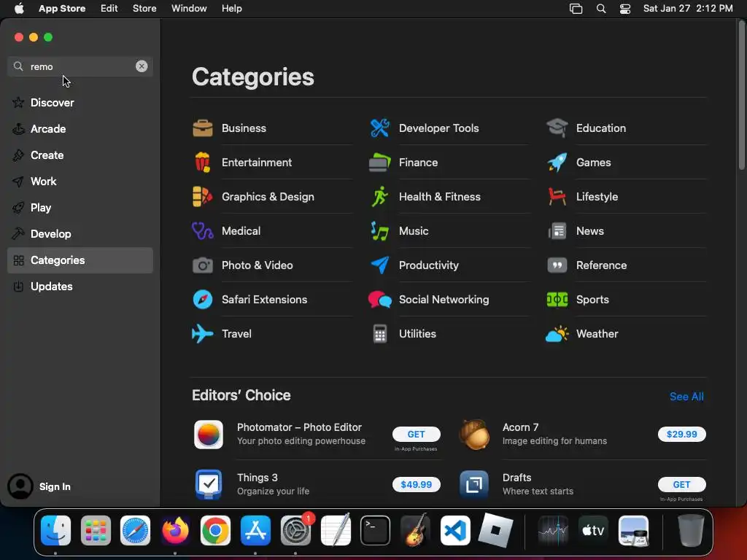Viewport: 747px width, 560px height.
Task: Open the Health & Fitness runner icon
Action: click(x=379, y=197)
